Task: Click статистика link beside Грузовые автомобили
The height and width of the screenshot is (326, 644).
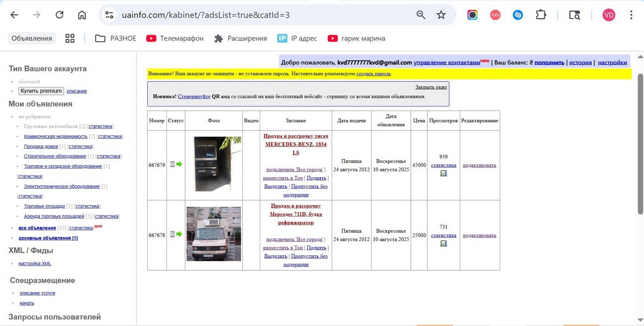Action: point(100,126)
